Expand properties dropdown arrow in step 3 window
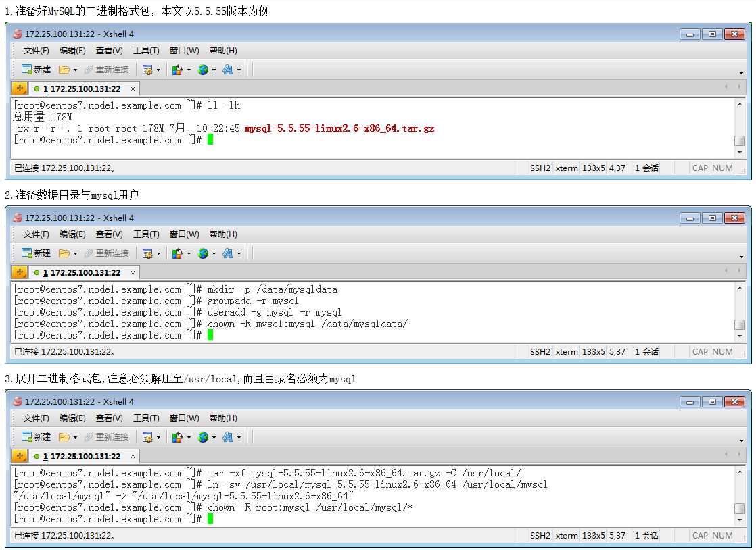 coord(159,438)
